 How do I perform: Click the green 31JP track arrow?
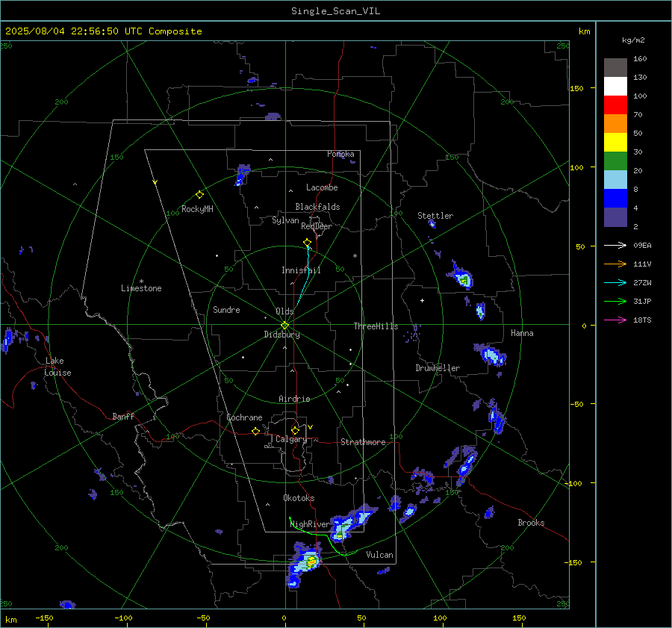pos(615,302)
